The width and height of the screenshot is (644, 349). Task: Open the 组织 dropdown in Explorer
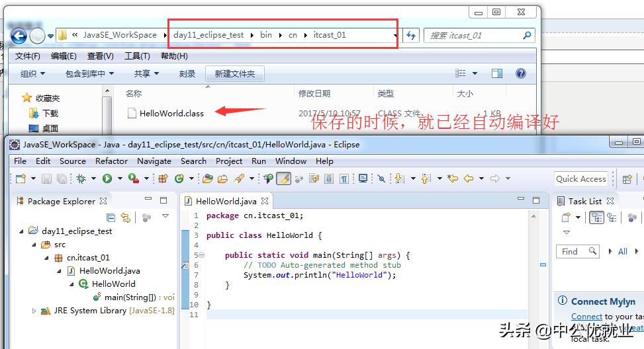tap(33, 74)
